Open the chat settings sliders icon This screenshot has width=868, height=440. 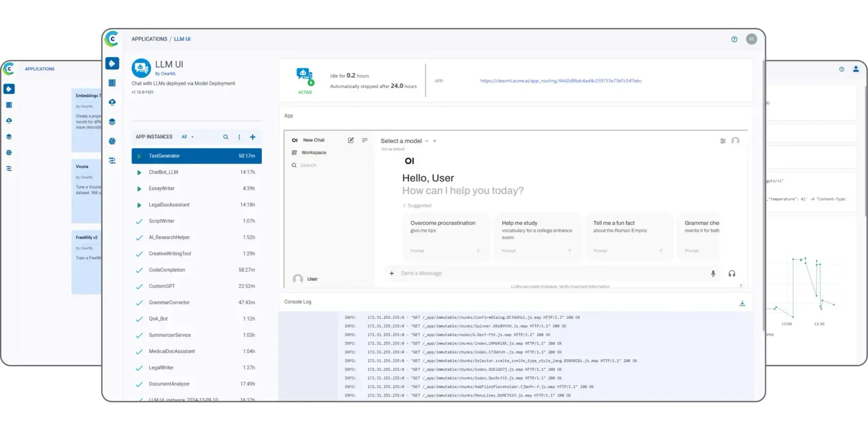723,141
